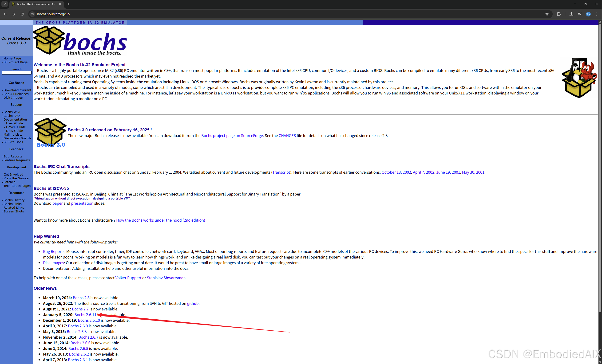Open May 30, 2001 transcript
Image resolution: width=602 pixels, height=364 pixels.
473,172
